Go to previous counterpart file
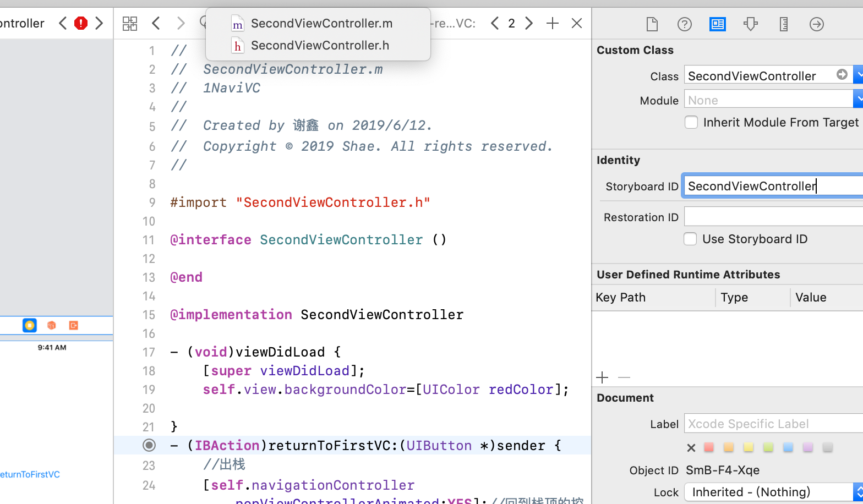 [495, 23]
